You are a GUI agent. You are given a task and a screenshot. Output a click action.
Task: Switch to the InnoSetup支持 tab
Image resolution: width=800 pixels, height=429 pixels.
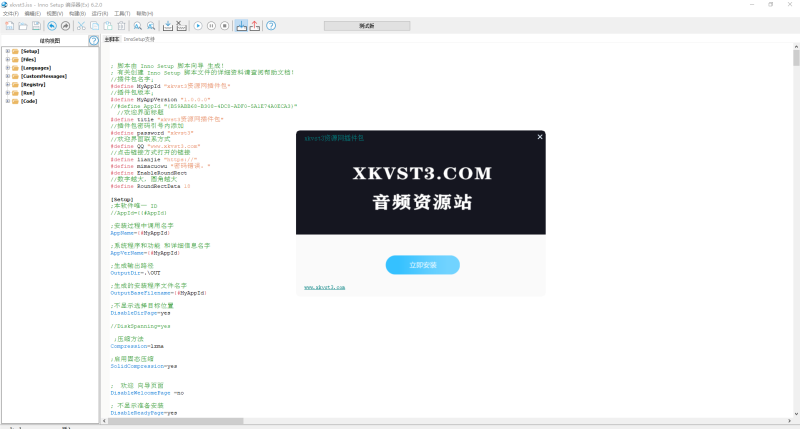139,39
